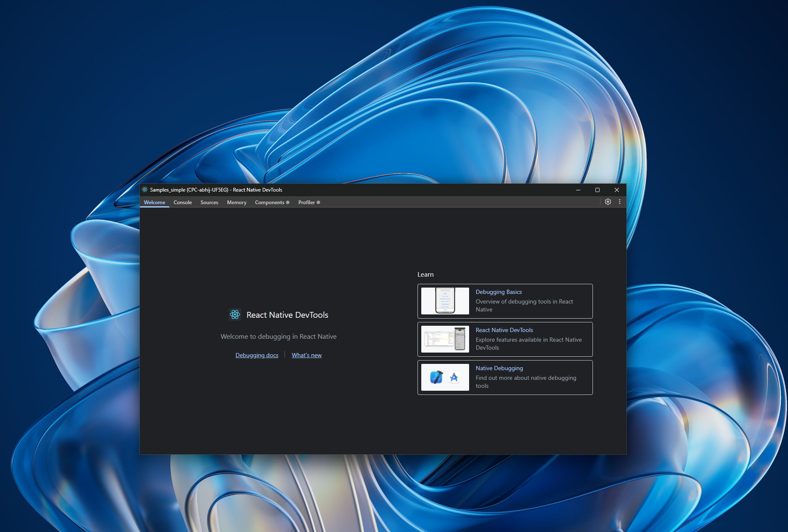Click the React logo in the title bar
The height and width of the screenshot is (532, 788).
[145, 190]
